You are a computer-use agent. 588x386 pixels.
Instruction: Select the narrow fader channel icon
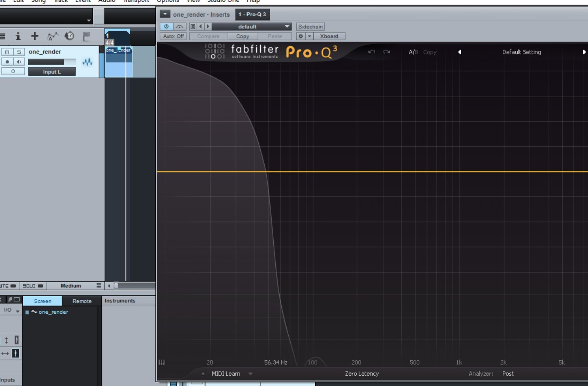[x=16, y=340]
